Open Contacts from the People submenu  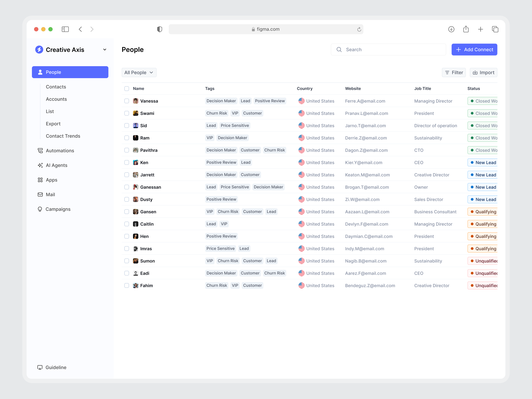coord(56,87)
